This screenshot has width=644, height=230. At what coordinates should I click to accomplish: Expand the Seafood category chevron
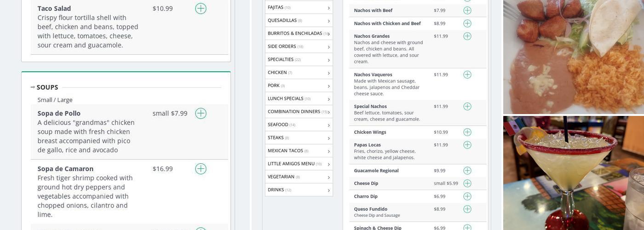328,125
